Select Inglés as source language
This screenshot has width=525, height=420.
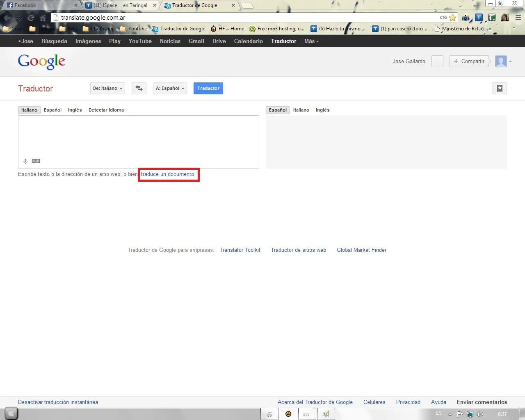point(75,110)
